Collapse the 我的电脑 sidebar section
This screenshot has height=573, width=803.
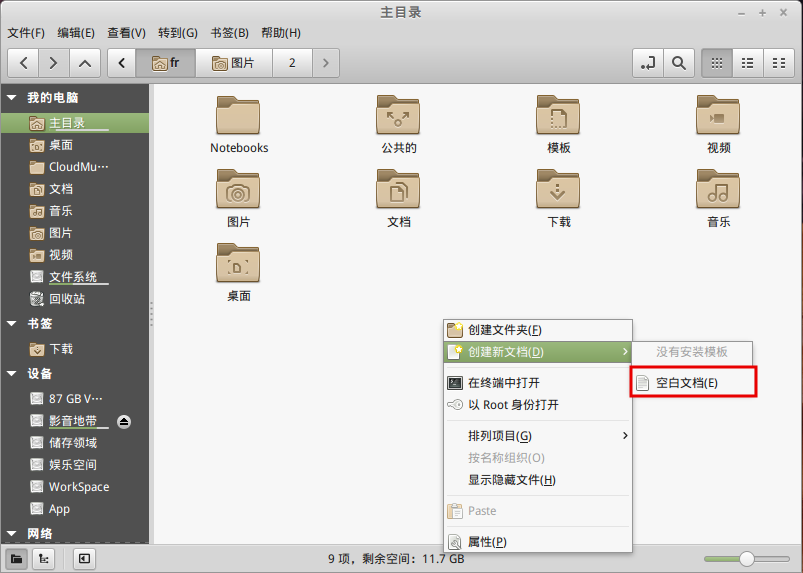point(12,98)
